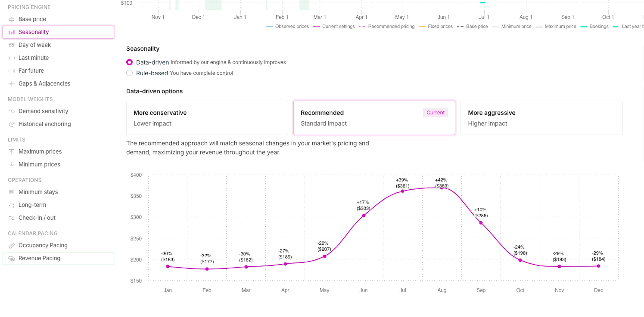The width and height of the screenshot is (644, 317).
Task: Toggle Observed prices legend entry
Action: [x=287, y=26]
